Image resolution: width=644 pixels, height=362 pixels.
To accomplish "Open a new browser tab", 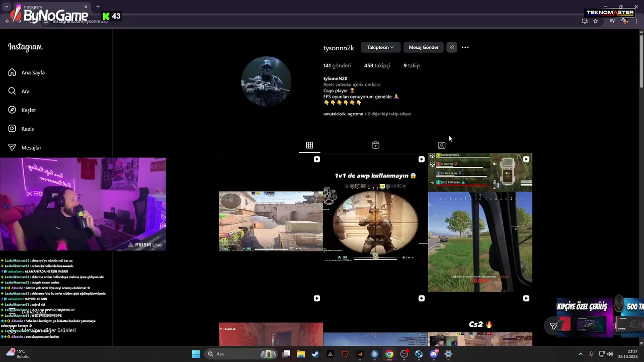I will 98,7.
